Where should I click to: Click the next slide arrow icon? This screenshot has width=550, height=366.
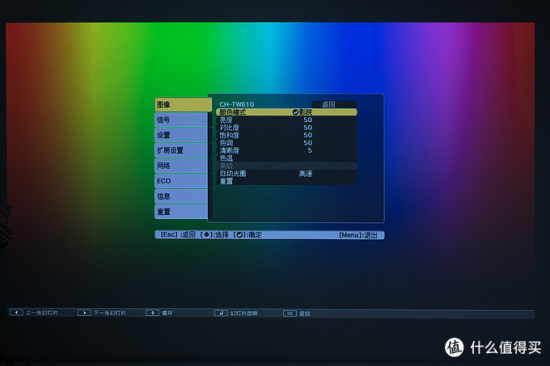click(x=84, y=312)
